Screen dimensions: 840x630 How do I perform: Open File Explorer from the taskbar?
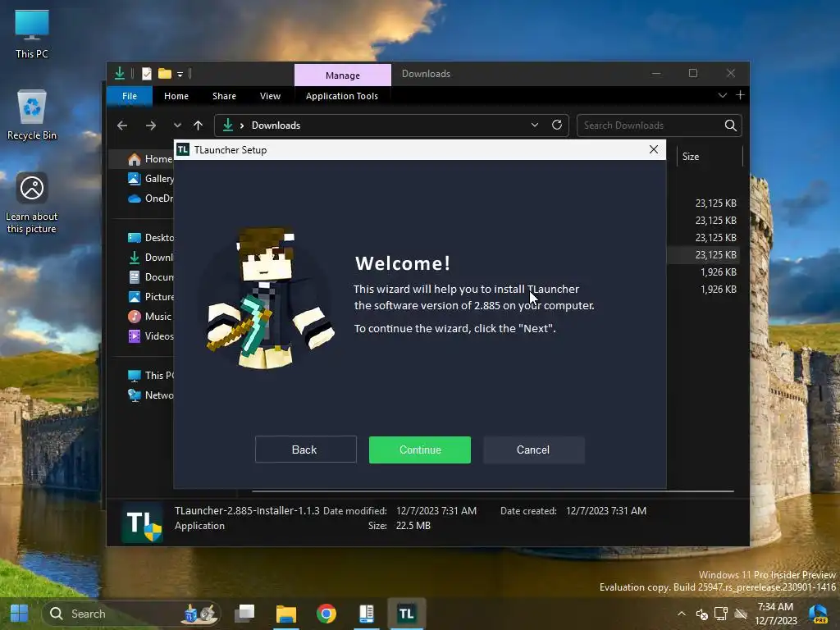tap(285, 614)
